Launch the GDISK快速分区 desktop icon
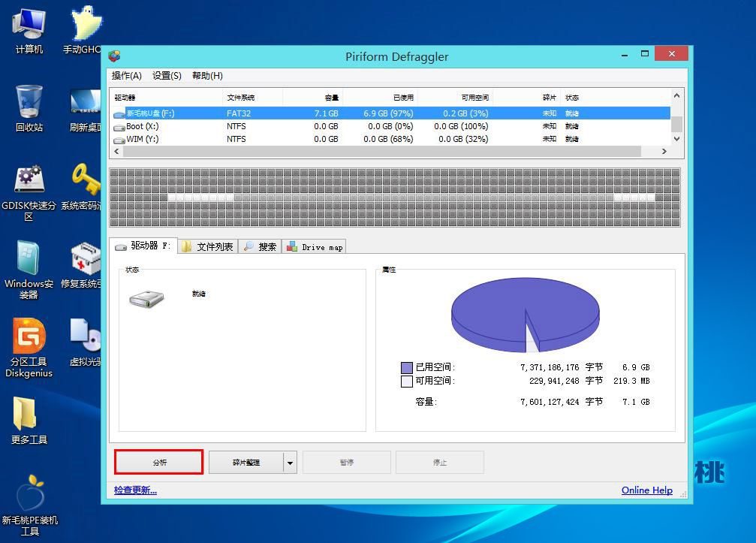 (x=29, y=193)
